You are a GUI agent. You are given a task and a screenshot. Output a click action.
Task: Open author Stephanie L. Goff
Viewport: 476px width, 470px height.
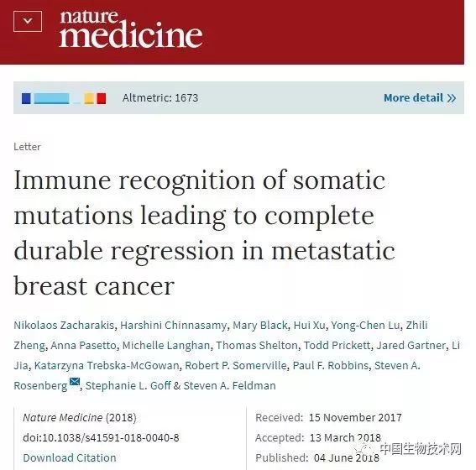tap(128, 385)
